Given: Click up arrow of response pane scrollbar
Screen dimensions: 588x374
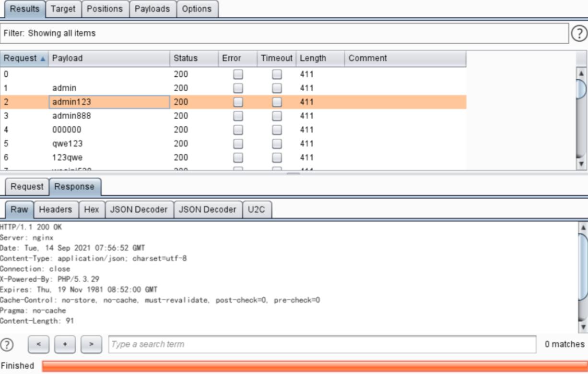Looking at the screenshot, I should pyautogui.click(x=583, y=228).
